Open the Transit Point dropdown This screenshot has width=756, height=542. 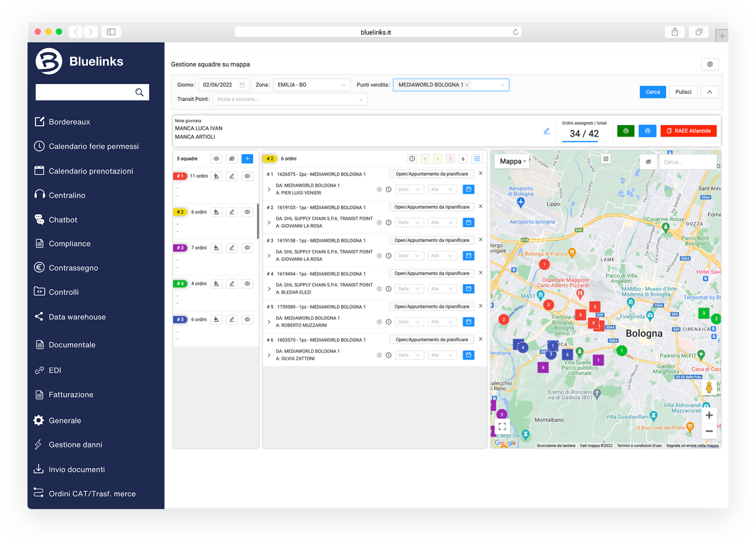point(290,99)
